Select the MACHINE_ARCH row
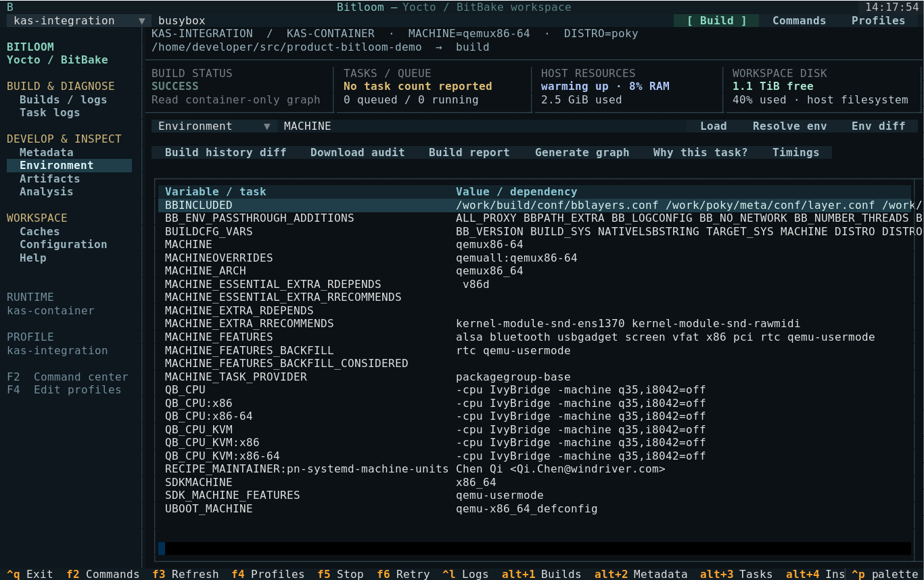The height and width of the screenshot is (580, 924). point(534,271)
